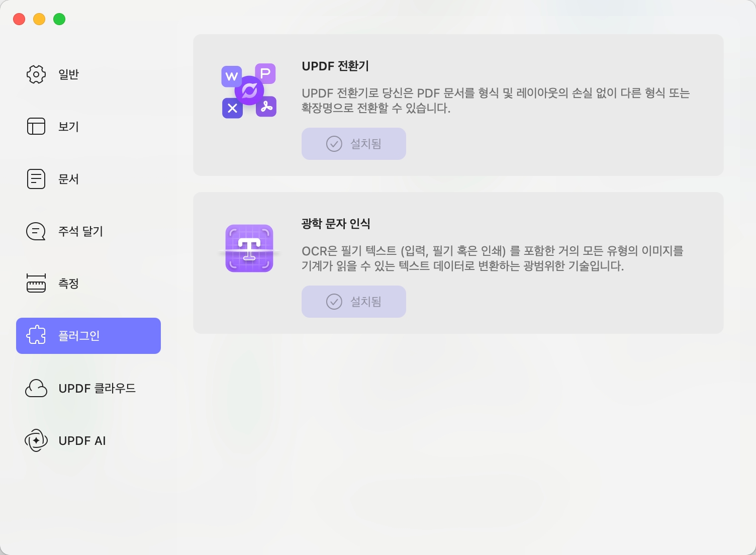Select the 주석 달기 tab label
Viewport: 756px width, 555px height.
click(81, 231)
